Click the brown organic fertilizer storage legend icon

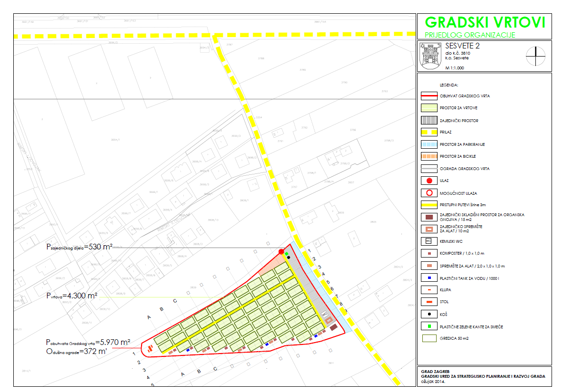pos(429,217)
